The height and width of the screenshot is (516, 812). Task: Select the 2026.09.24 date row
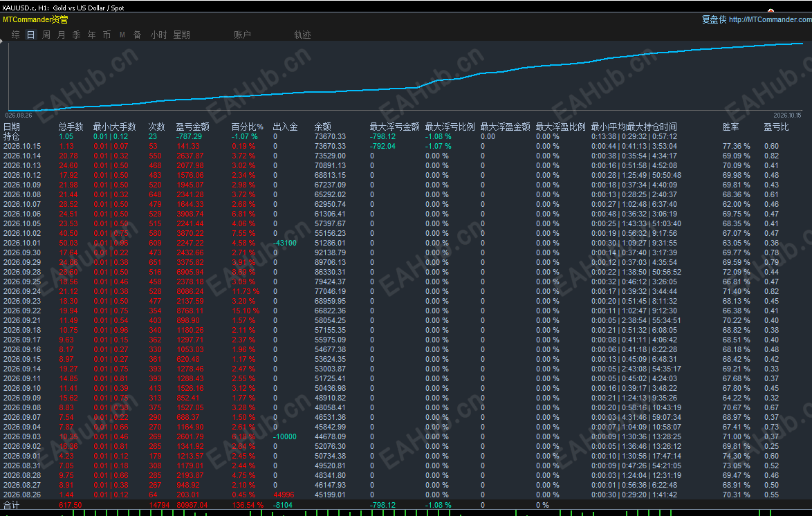pyautogui.click(x=22, y=291)
